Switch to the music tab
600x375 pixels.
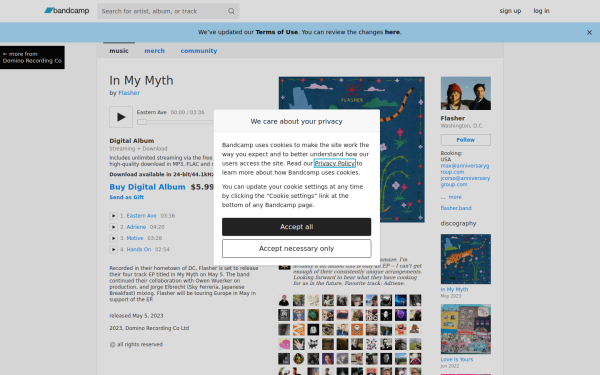click(119, 51)
